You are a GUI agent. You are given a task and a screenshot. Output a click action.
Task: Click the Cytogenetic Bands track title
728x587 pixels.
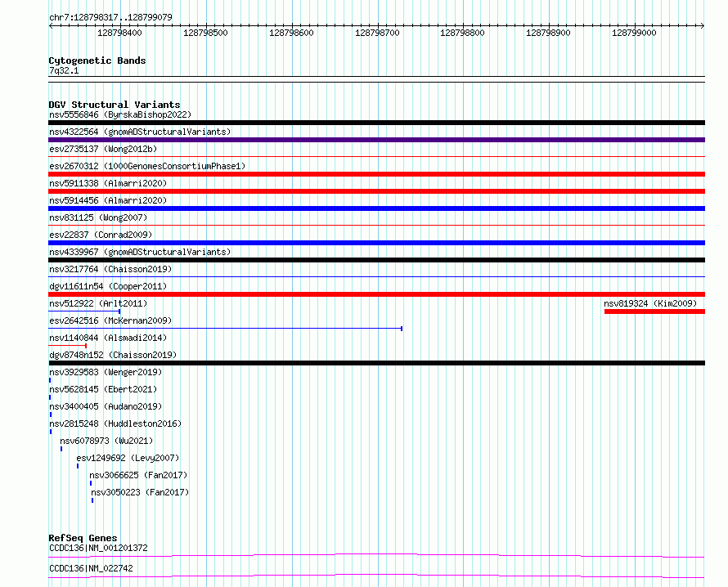click(x=97, y=60)
